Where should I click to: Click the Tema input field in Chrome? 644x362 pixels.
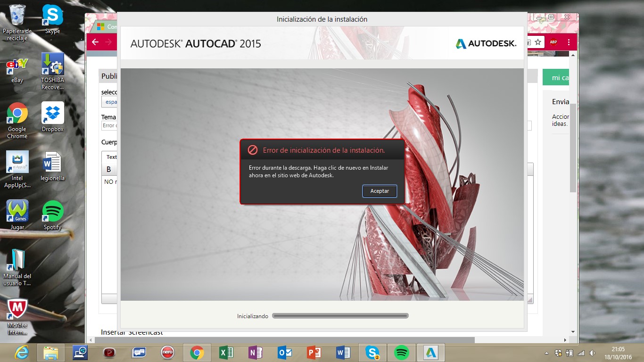point(316,125)
